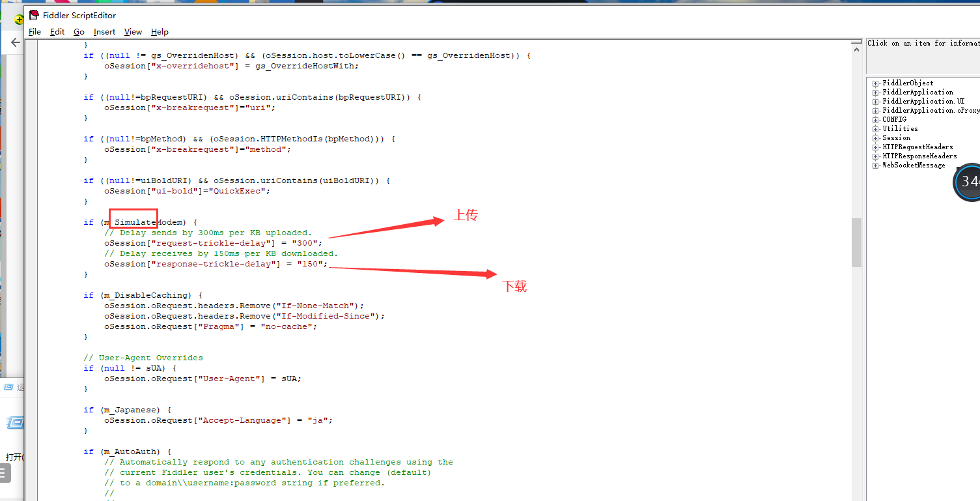
Task: Select FiddlerApplication.oProxy in the class tree
Action: tap(931, 111)
